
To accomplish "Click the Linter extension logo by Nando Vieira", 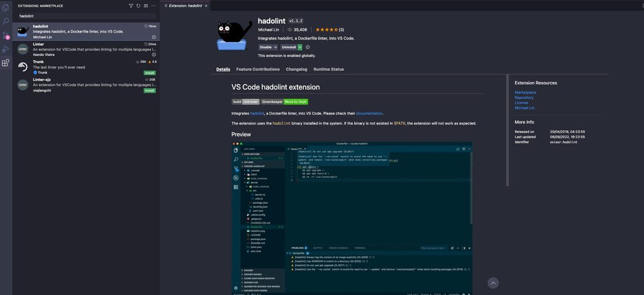I will (23, 49).
